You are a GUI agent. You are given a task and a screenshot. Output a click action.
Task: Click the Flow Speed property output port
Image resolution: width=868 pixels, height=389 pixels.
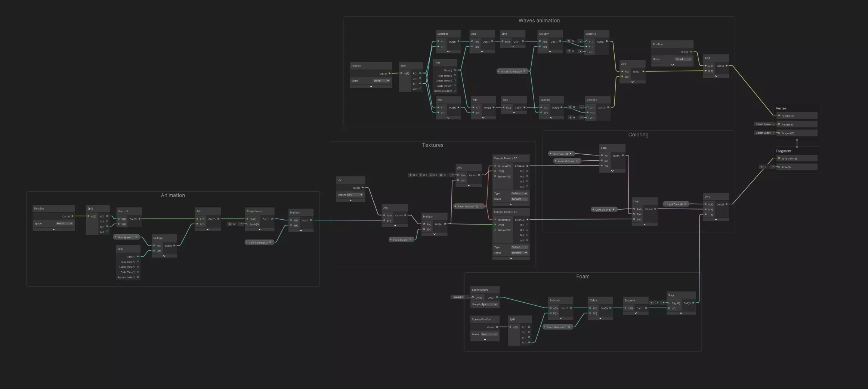click(x=136, y=237)
